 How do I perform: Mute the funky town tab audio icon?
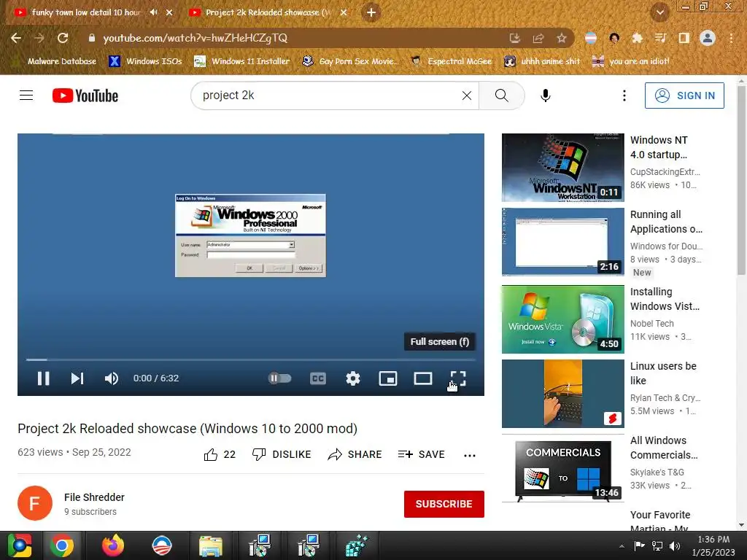click(x=153, y=12)
